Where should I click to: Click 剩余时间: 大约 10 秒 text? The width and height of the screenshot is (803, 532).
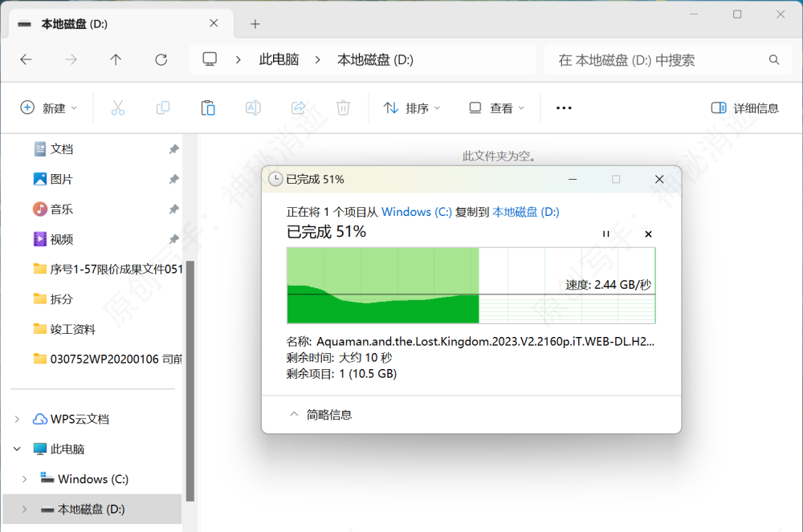point(339,358)
